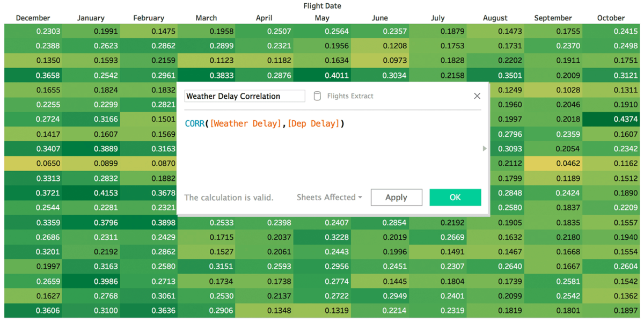Click the July column header

[x=438, y=18]
